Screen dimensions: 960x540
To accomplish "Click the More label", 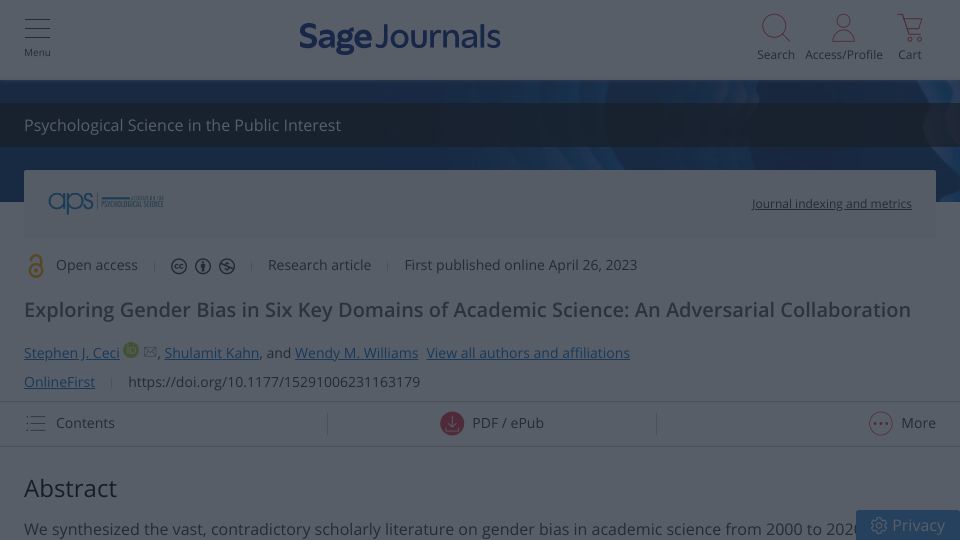I will pos(918,423).
